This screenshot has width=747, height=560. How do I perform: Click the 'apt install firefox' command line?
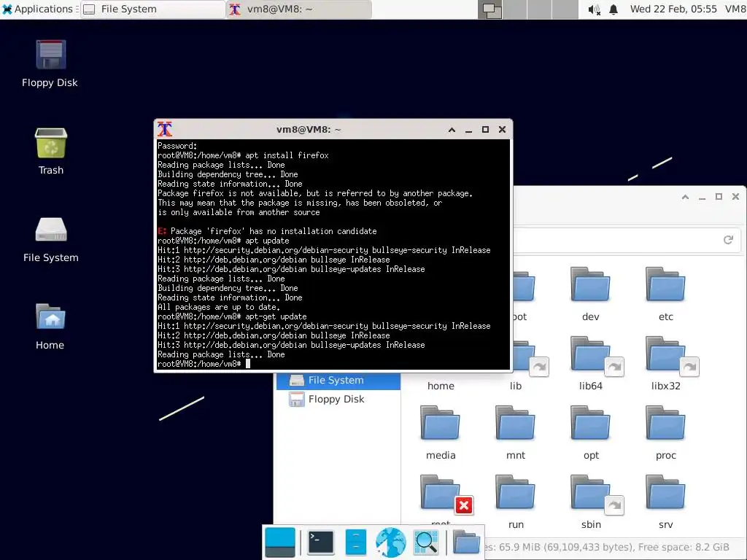click(x=244, y=155)
